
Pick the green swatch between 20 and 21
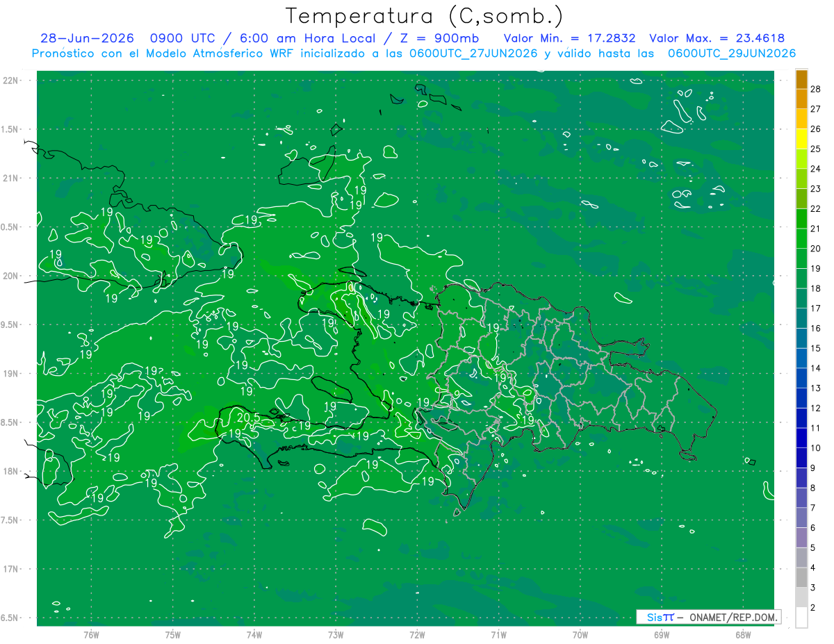point(801,238)
